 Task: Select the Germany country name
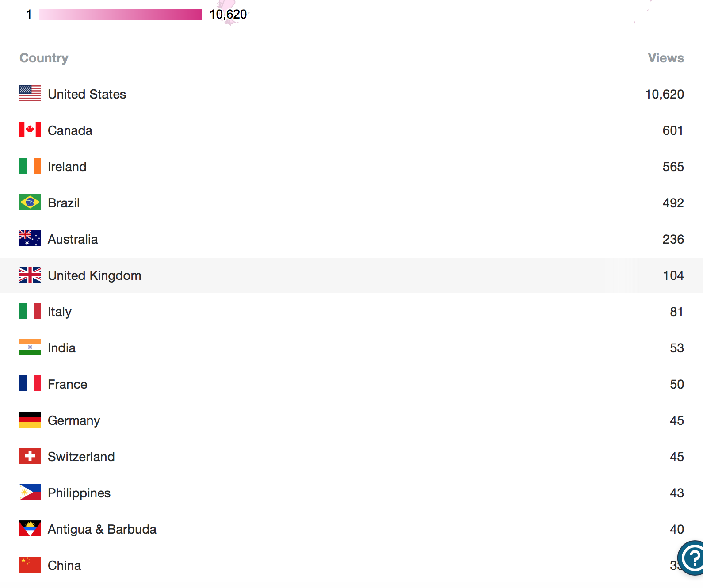coord(74,420)
